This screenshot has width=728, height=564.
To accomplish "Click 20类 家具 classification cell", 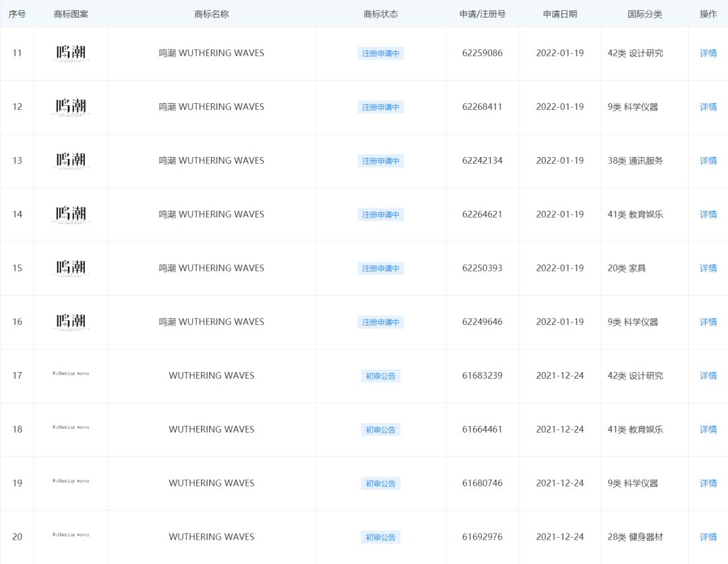I will (x=627, y=268).
